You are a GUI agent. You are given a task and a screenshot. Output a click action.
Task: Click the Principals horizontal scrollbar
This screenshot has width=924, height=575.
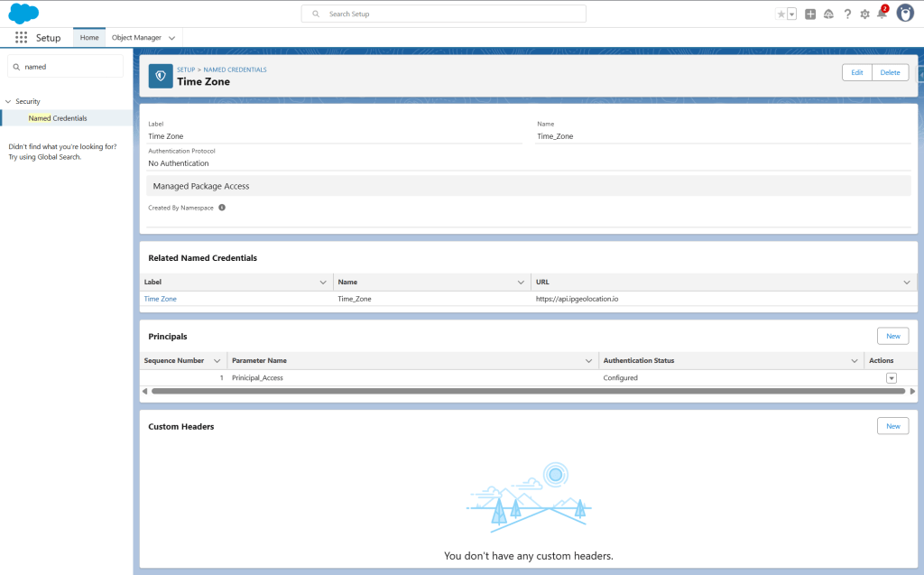click(528, 392)
